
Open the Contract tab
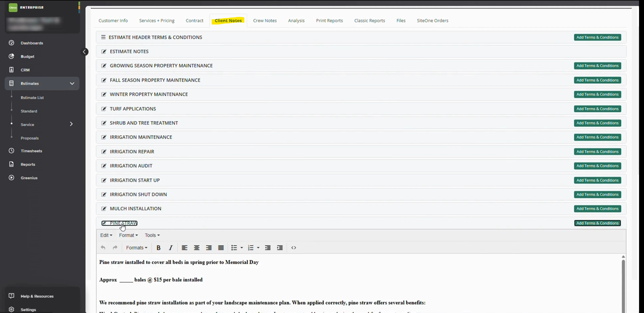tap(194, 20)
